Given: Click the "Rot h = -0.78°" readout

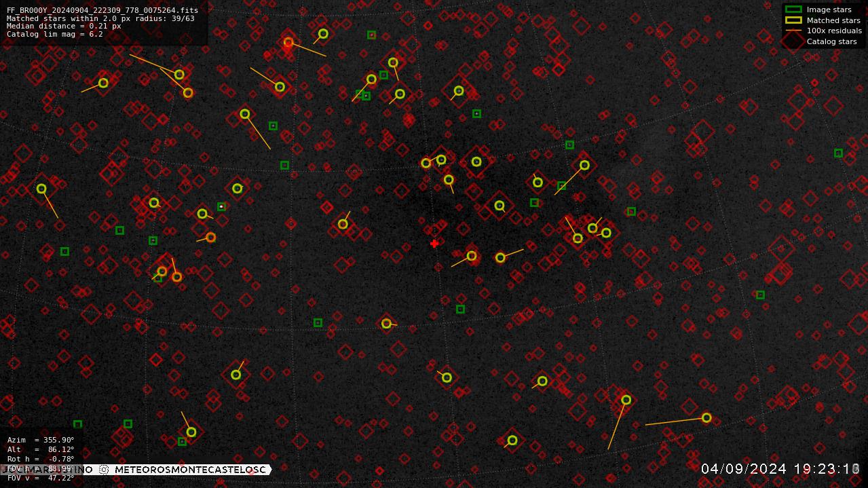Looking at the screenshot, I should click(41, 459).
